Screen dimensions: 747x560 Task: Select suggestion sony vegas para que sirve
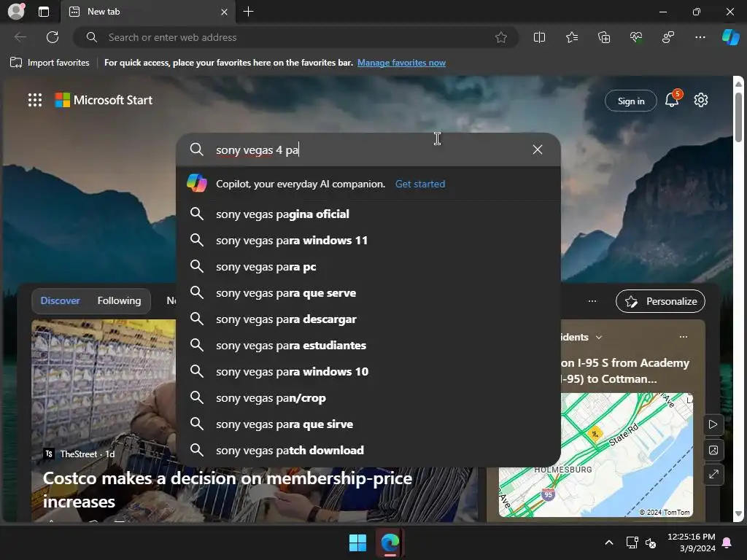(368, 424)
